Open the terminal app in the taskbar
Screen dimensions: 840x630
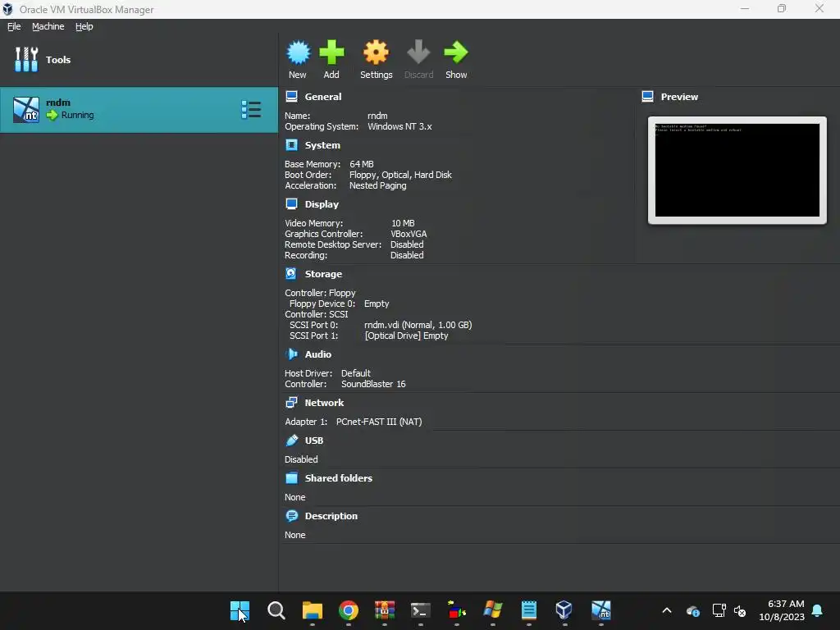click(x=421, y=610)
